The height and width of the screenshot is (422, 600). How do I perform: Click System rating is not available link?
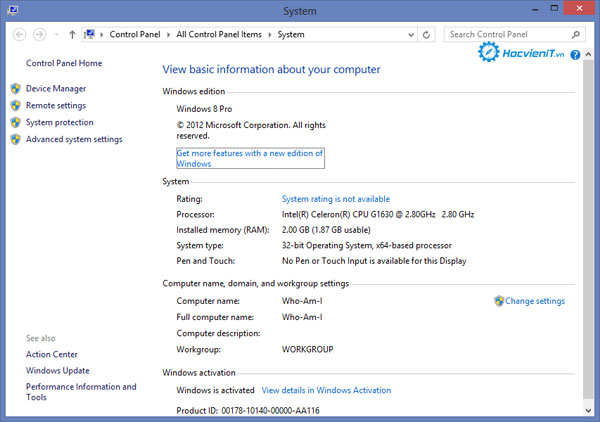pyautogui.click(x=336, y=199)
